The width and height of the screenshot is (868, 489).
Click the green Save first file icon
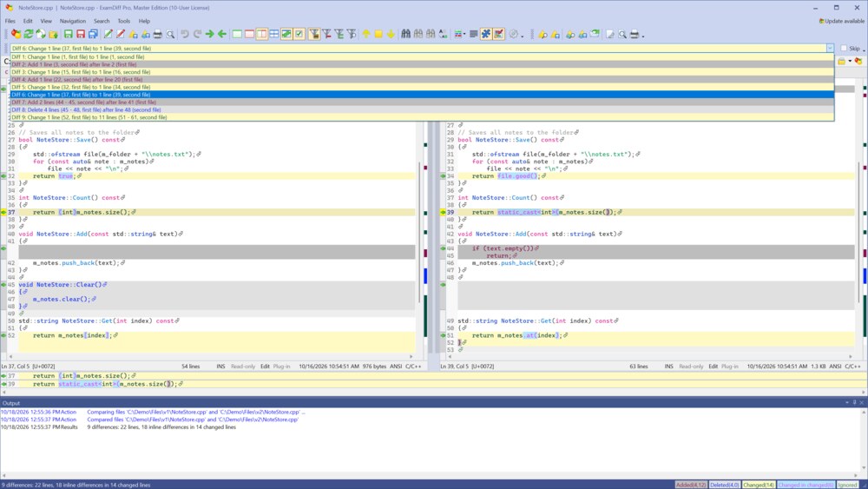coord(68,35)
